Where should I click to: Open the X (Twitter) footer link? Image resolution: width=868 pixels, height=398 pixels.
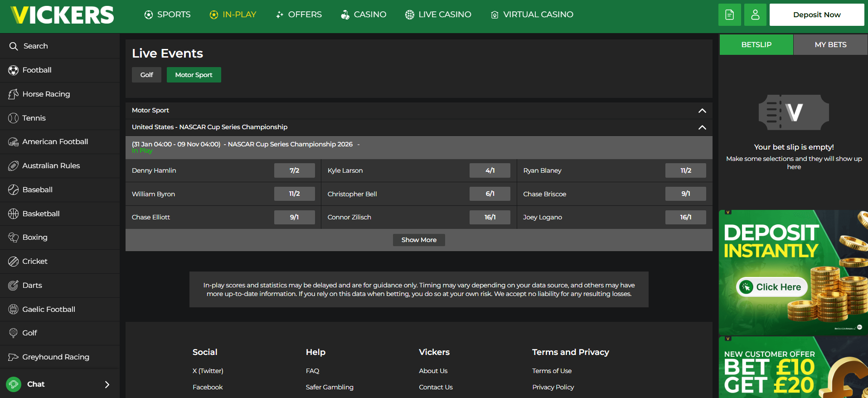pyautogui.click(x=208, y=371)
